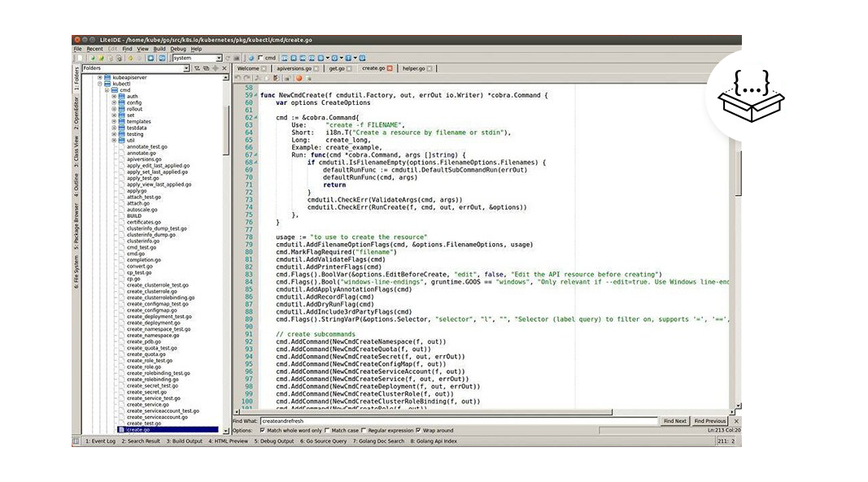The image size is (868, 482).
Task: Close the find bar with its X icon
Action: [x=736, y=421]
